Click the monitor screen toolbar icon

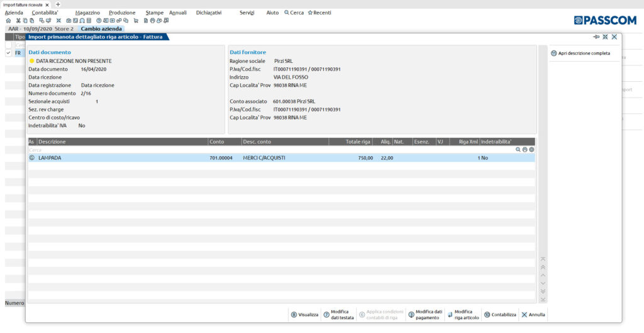[x=48, y=21]
